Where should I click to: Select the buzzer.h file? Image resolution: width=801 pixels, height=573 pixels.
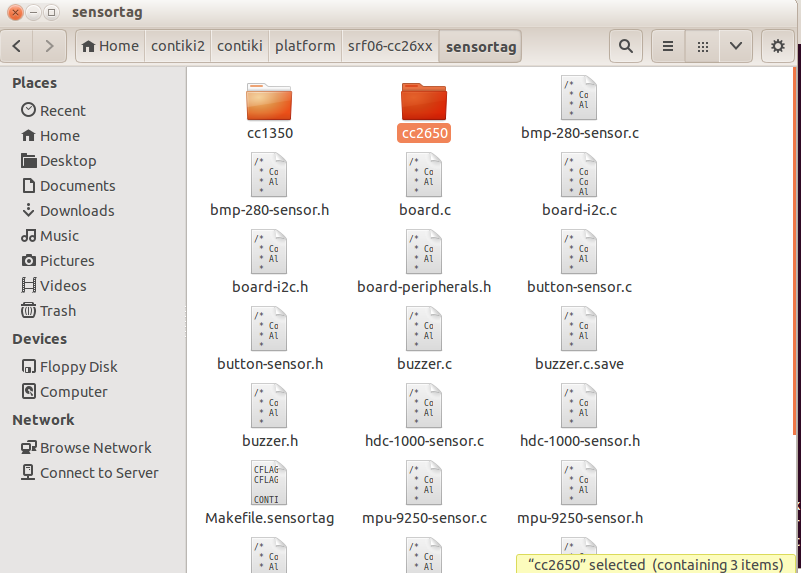point(269,417)
